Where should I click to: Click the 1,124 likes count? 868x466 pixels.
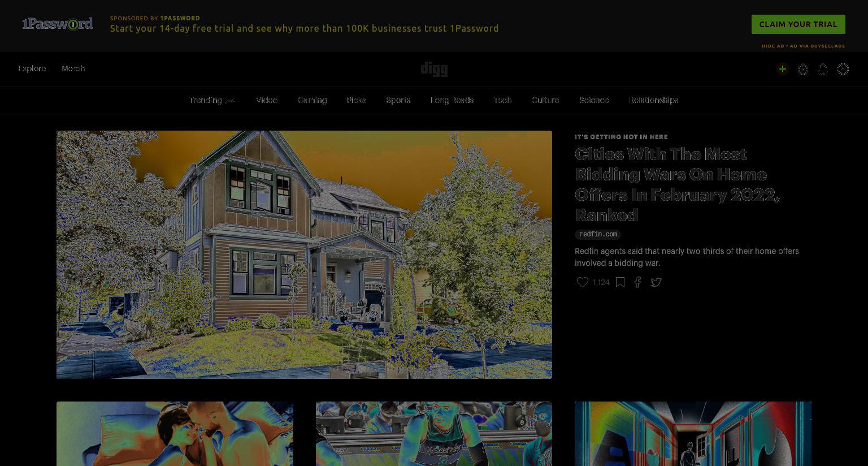click(x=601, y=282)
